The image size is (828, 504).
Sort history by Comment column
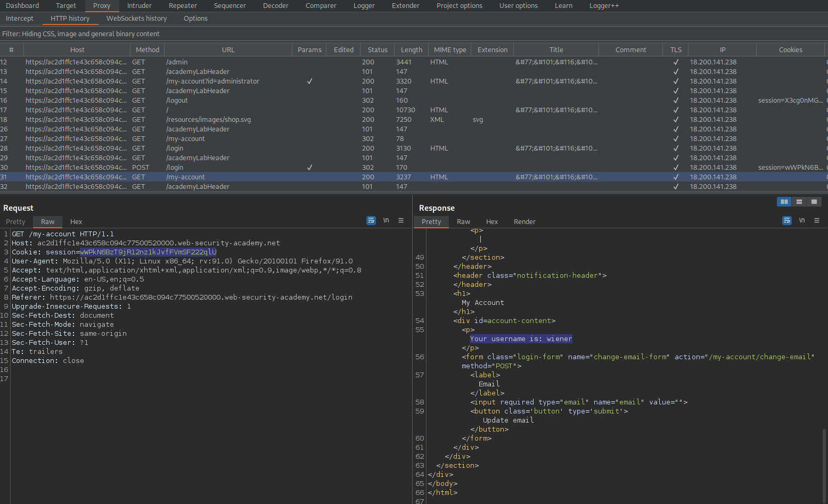(631, 50)
